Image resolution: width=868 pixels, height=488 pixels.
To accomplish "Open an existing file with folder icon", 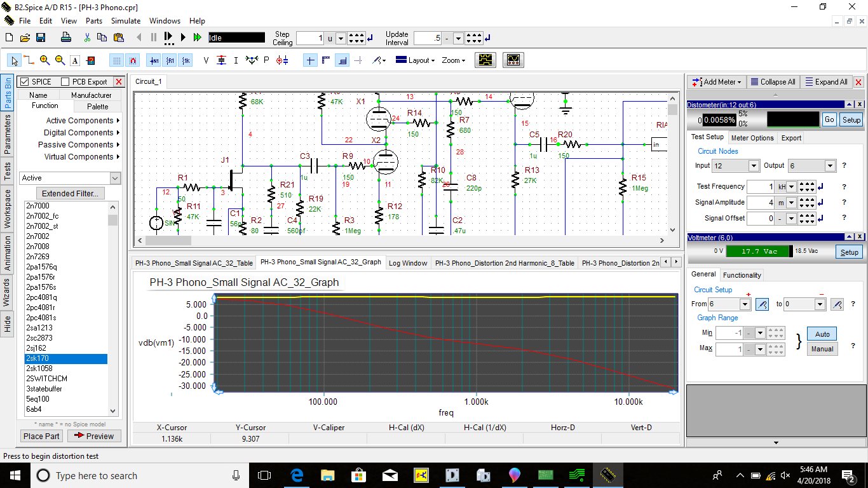I will (x=25, y=38).
